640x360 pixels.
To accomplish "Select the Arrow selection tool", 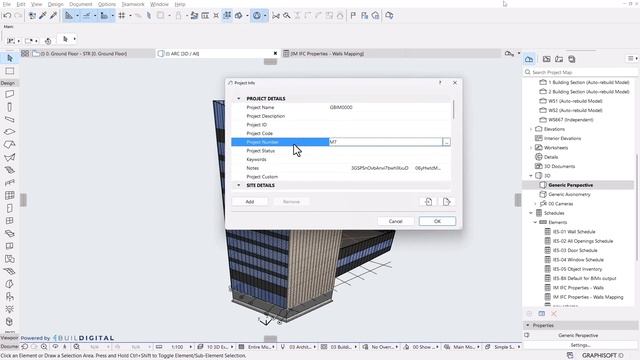I will (x=10, y=58).
